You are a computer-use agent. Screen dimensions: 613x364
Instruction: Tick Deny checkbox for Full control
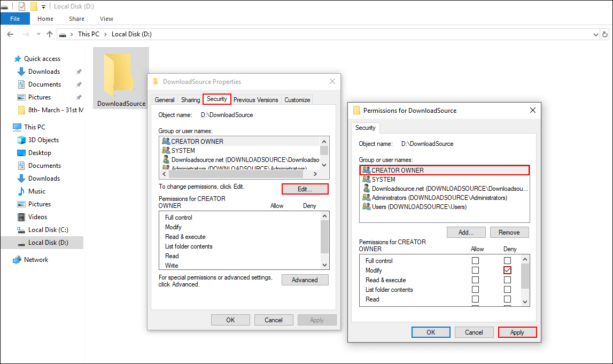point(507,260)
